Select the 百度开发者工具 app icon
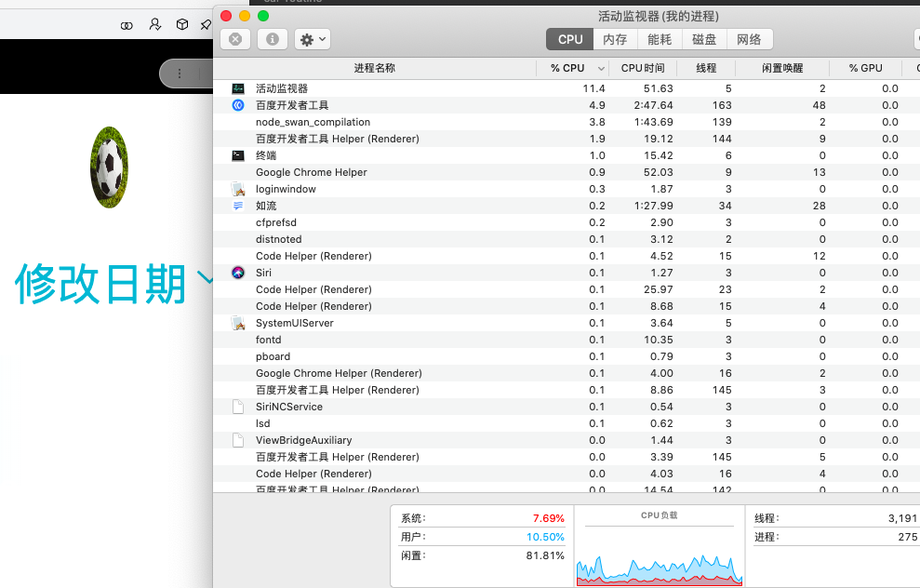Screen dimensions: 920x588 coord(237,105)
